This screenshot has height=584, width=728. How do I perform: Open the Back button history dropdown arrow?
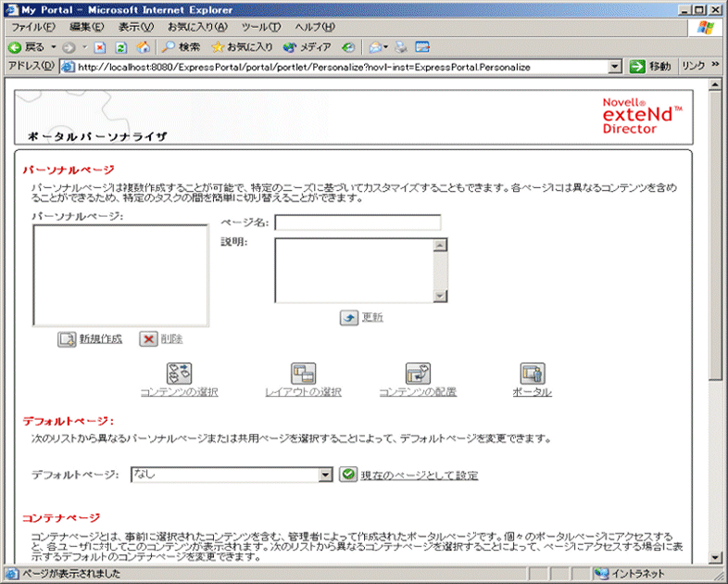(54, 47)
